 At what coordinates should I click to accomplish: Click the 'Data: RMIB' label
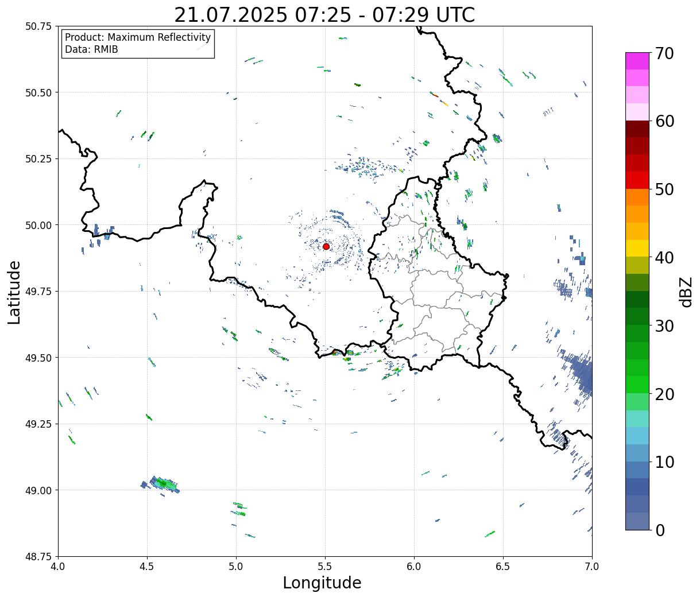[x=91, y=49]
